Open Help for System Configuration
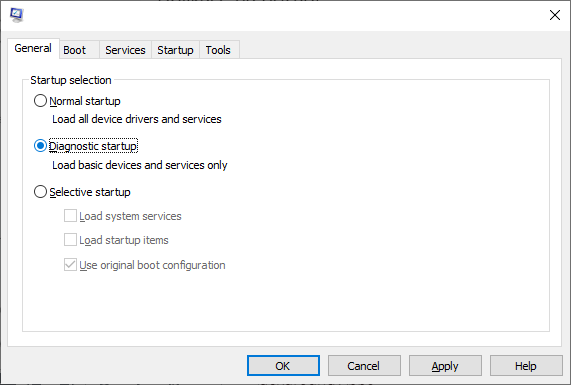This screenshot has width=571, height=385. [x=526, y=366]
